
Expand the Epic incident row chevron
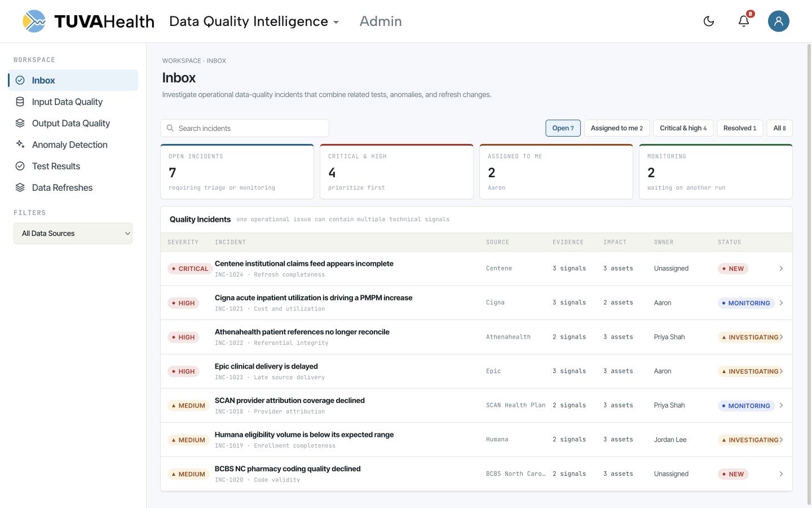point(781,371)
